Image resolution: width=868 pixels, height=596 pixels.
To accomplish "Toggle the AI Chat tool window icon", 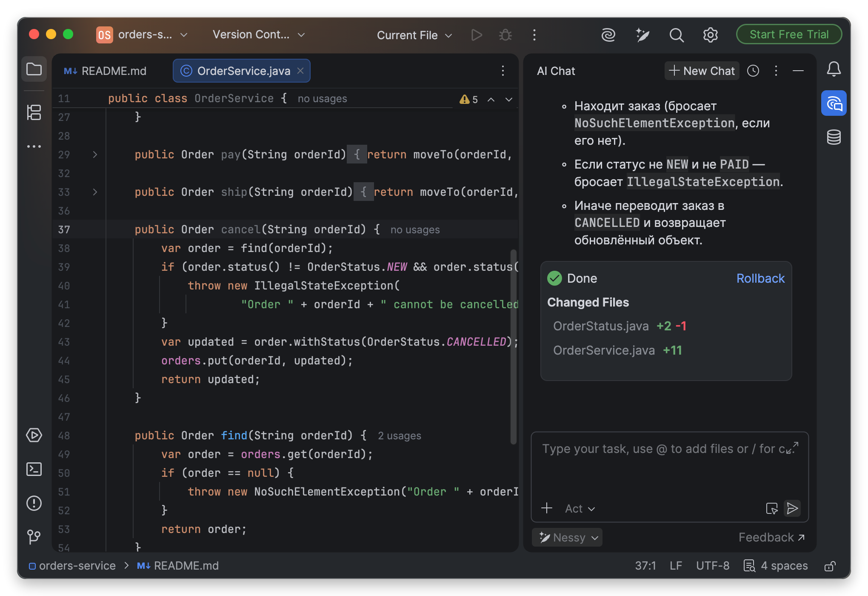I will pos(834,103).
